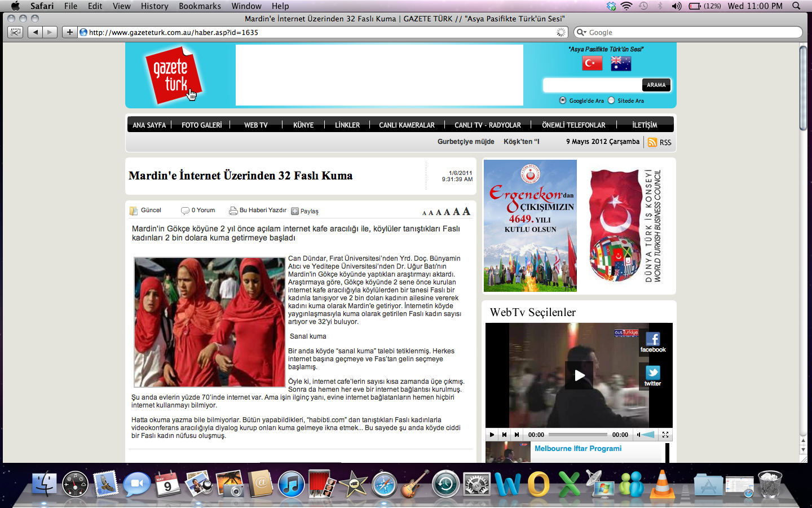This screenshot has height=508, width=812.
Task: Mute the WebTv video player volume
Action: (x=639, y=435)
